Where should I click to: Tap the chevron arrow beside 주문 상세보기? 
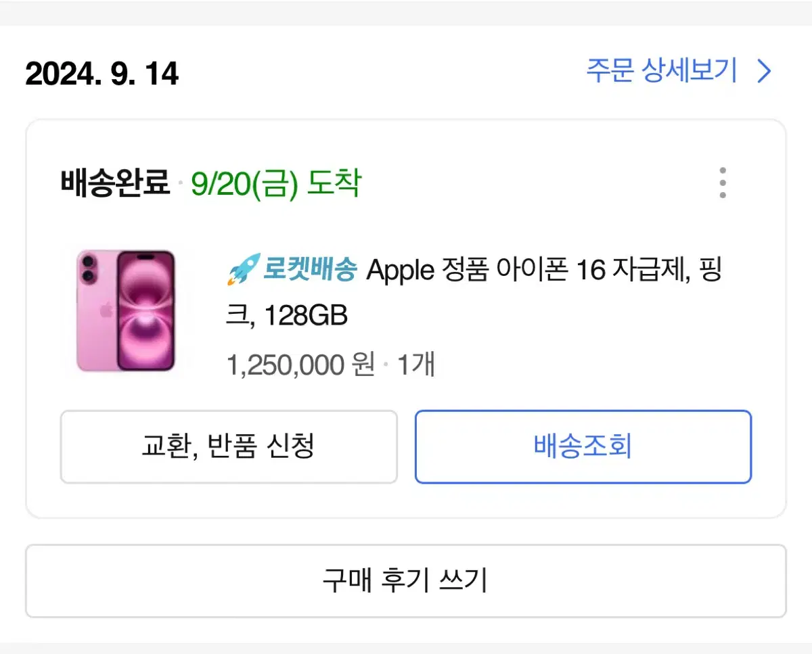click(764, 71)
